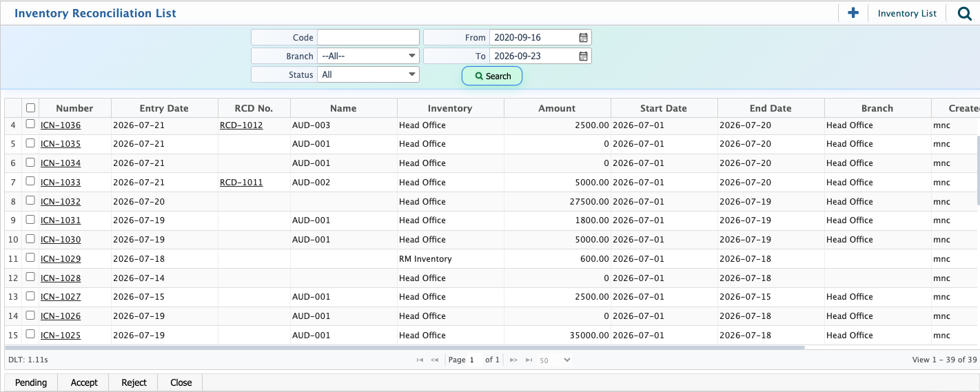The height and width of the screenshot is (392, 980).
Task: Sort by the Number column header
Action: click(x=74, y=108)
